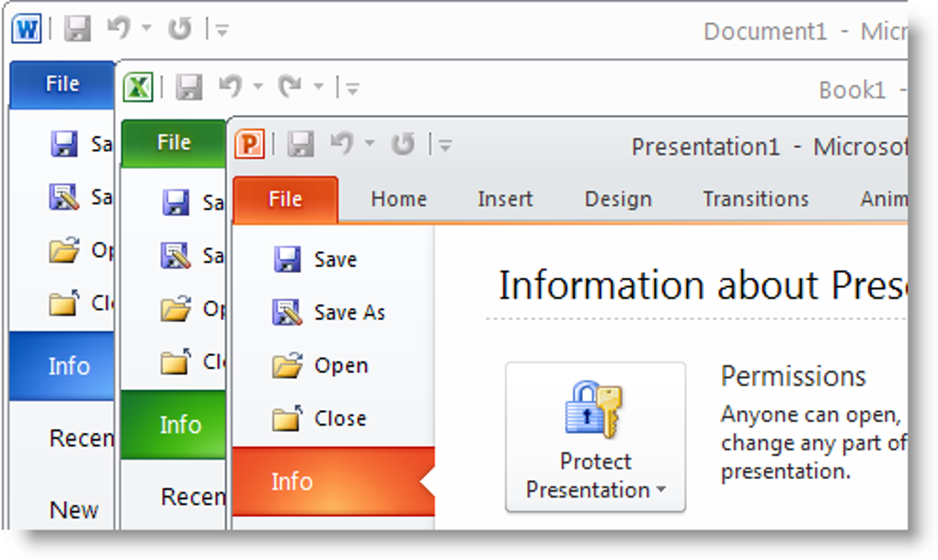
Task: Expand the redo dropdown arrow in Excel
Action: coord(318,88)
